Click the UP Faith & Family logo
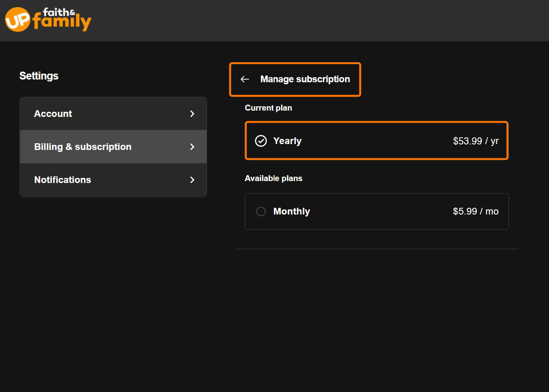549x392 pixels. pos(48,20)
